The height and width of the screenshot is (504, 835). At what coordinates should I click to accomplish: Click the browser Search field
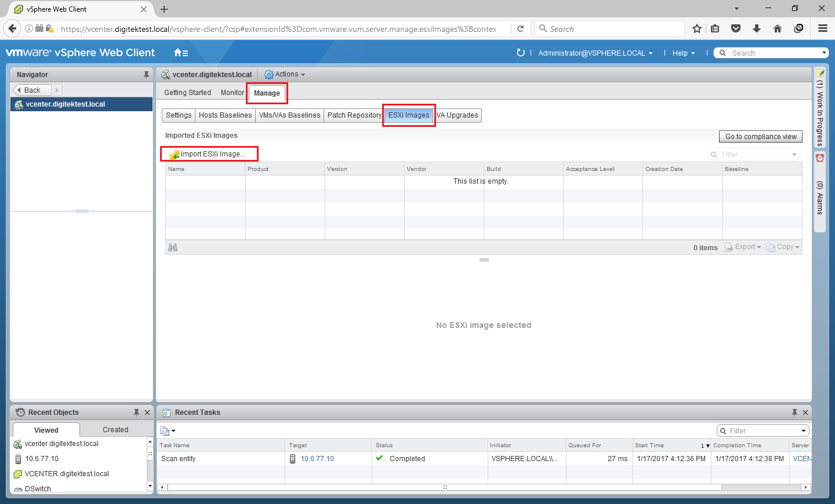coord(609,29)
